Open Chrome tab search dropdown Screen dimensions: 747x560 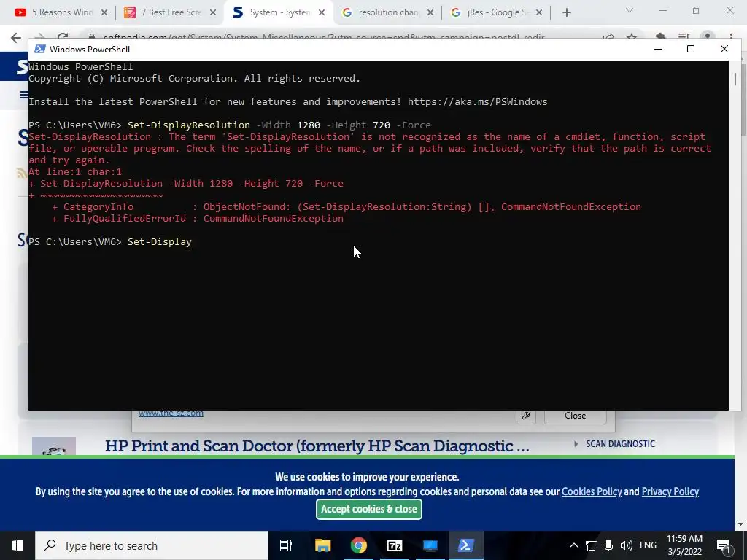click(x=630, y=10)
